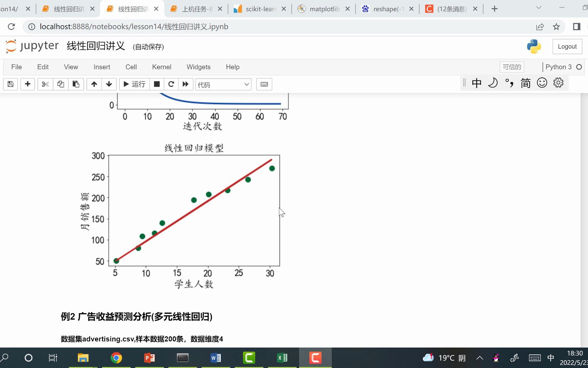This screenshot has width=588, height=368.
Task: Switch to the scikit-learn browser tab
Action: (259, 9)
